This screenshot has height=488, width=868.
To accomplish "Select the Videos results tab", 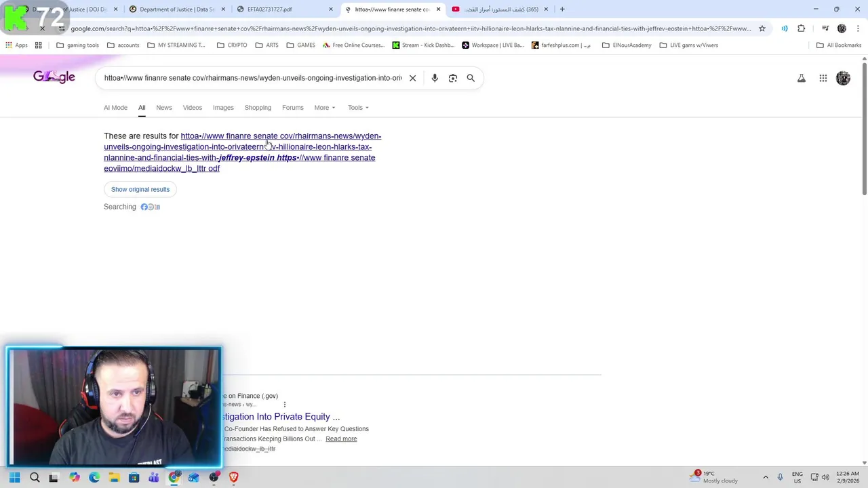I will tap(193, 108).
